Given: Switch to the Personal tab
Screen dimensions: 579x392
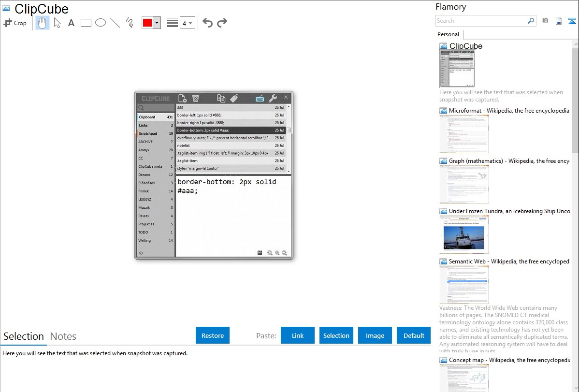Looking at the screenshot, I should point(449,34).
